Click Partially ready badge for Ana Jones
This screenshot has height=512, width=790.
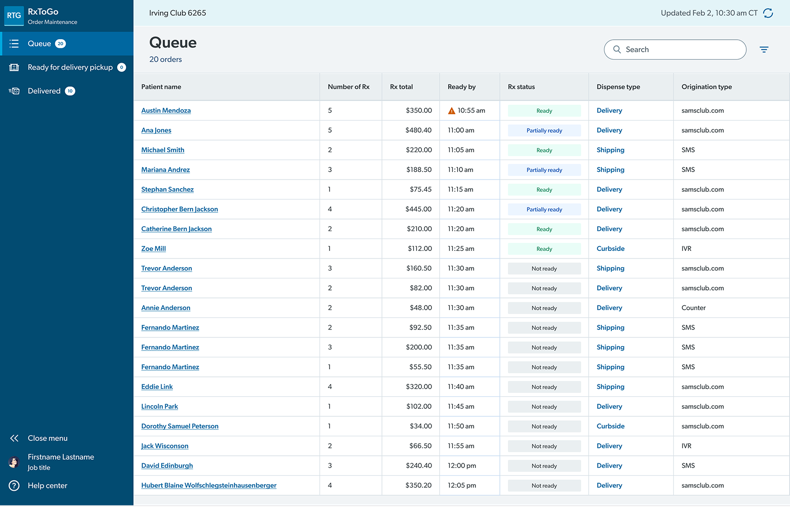click(x=544, y=131)
